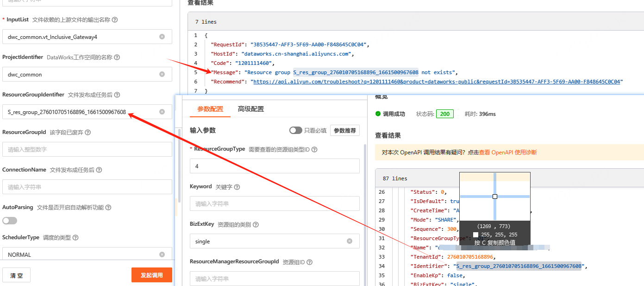Open help icon beside ConnectionName label
644x286 pixels.
click(99, 170)
